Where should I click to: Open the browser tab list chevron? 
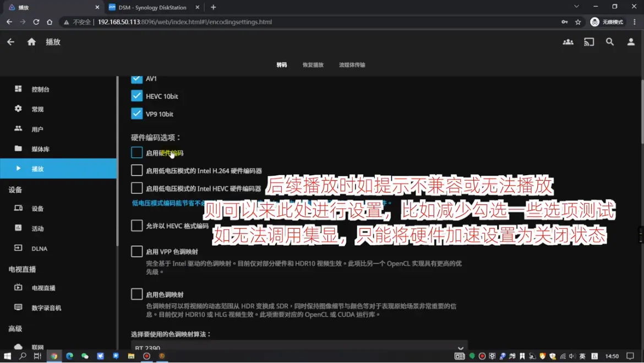click(x=576, y=7)
